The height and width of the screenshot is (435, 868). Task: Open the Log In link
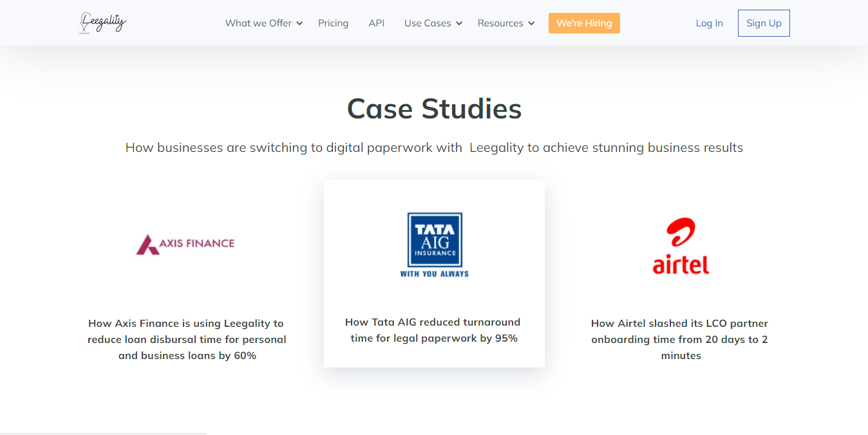click(709, 23)
